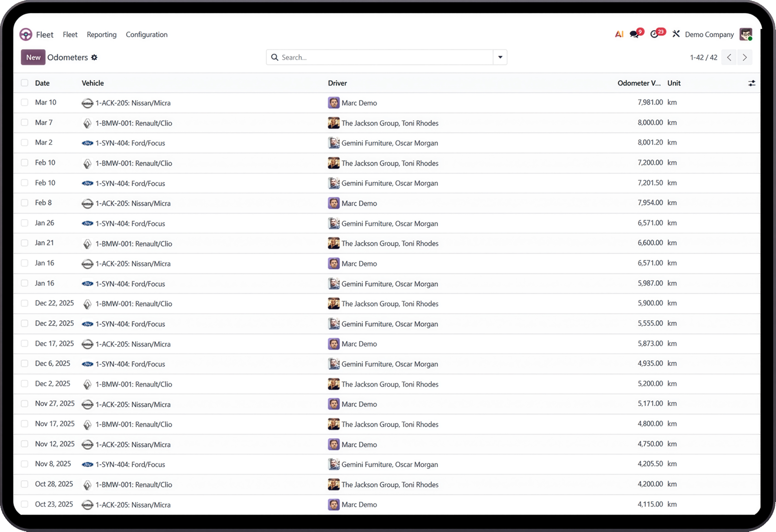Click the search magnifier icon
Screen dimensions: 776x532
pyautogui.click(x=274, y=57)
